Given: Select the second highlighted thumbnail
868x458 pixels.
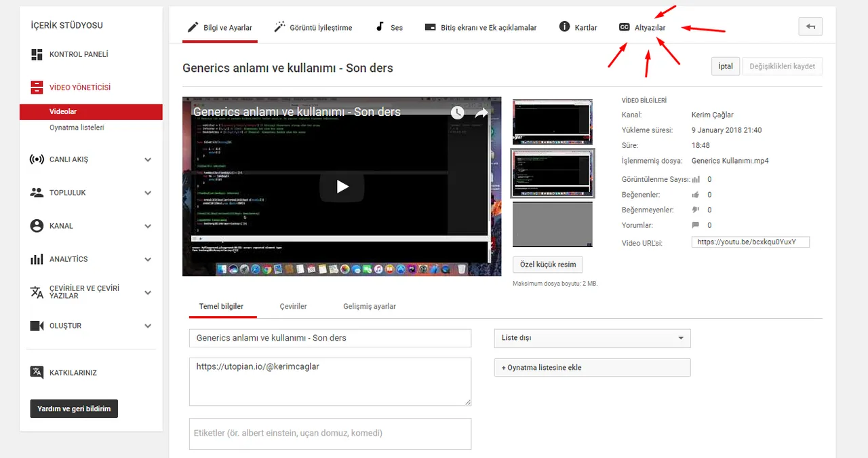Looking at the screenshot, I should pos(552,173).
